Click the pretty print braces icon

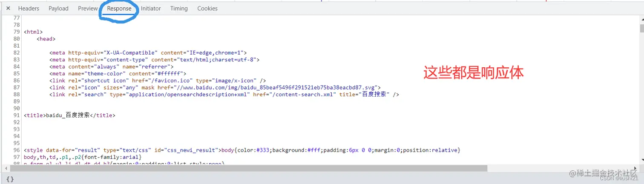tap(10, 179)
